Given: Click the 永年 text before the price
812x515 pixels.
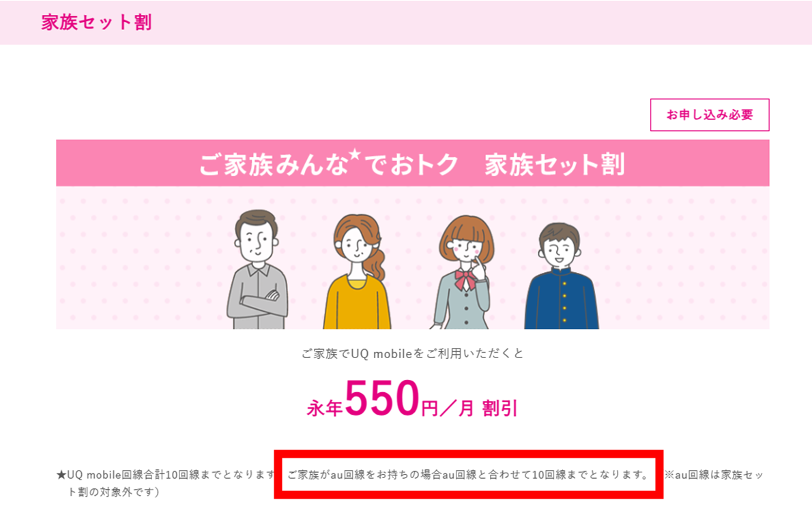Looking at the screenshot, I should coord(325,409).
